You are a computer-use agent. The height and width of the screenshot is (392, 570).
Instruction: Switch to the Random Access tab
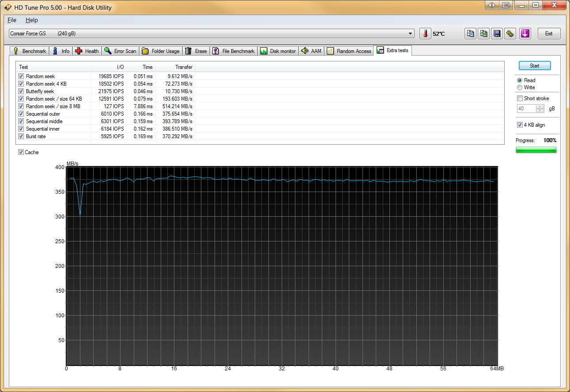[x=349, y=51]
